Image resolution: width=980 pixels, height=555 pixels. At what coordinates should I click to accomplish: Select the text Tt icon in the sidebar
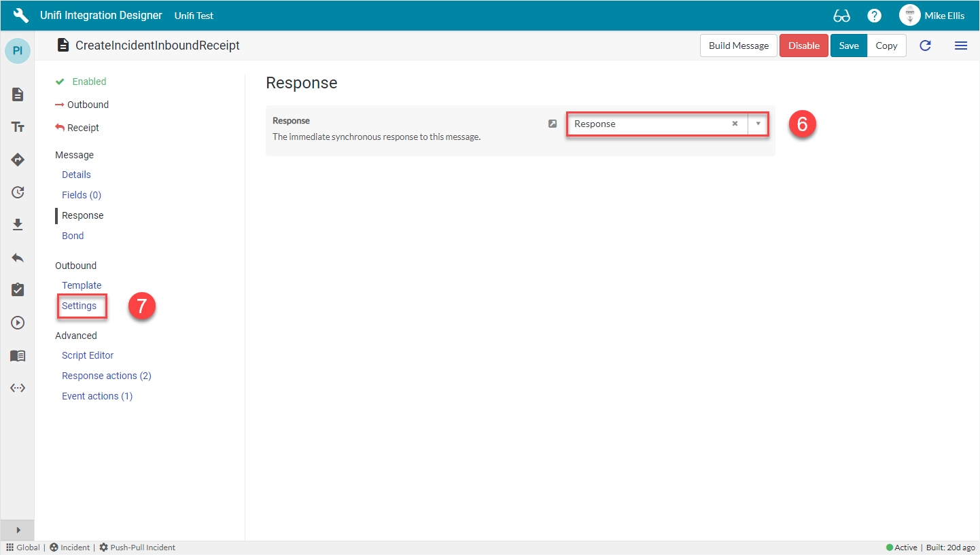(x=18, y=127)
